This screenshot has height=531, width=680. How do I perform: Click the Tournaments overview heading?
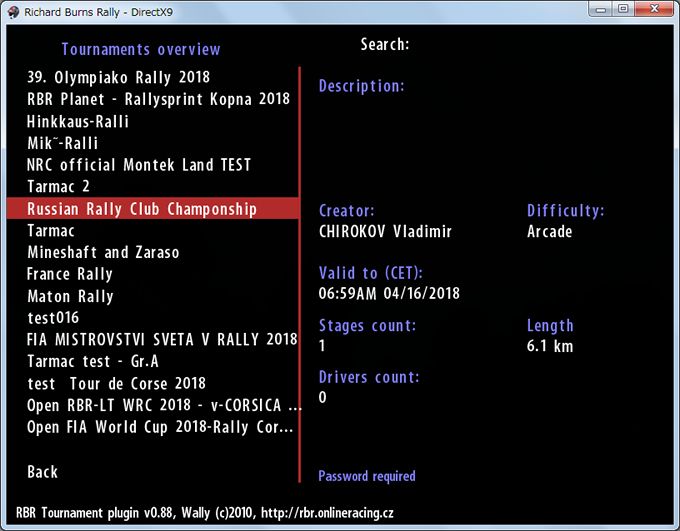[141, 49]
